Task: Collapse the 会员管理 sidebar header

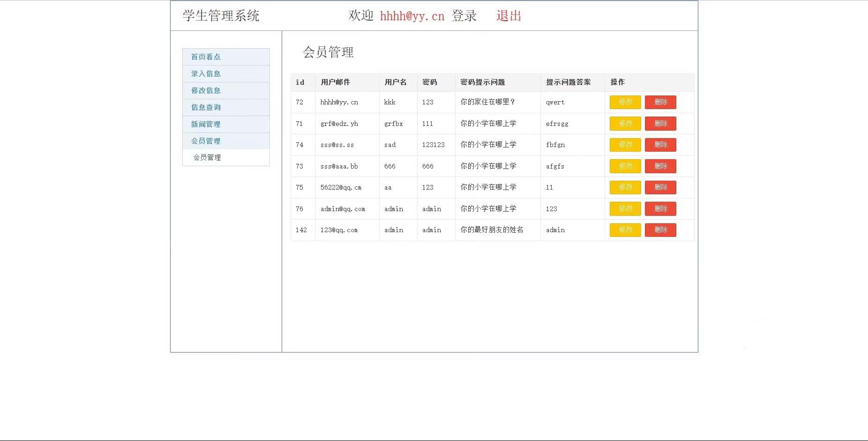Action: click(x=206, y=141)
